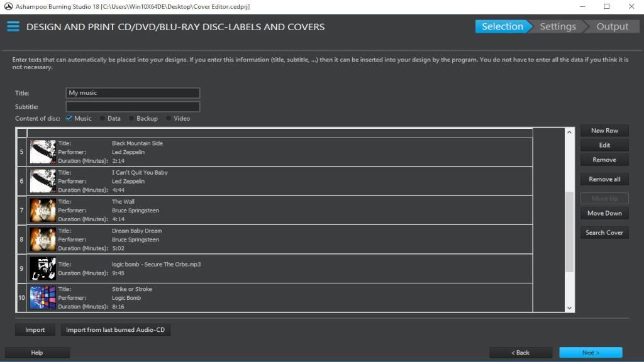Select the Data content option

pos(103,118)
